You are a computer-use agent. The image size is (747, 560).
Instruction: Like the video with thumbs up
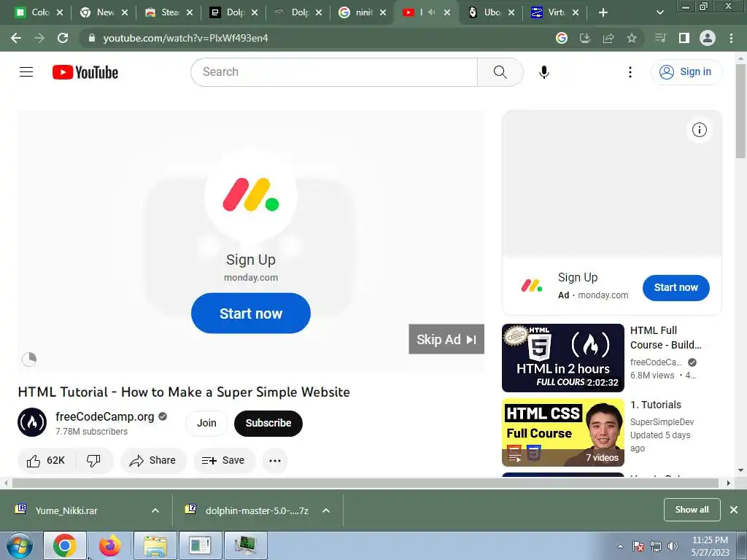click(x=46, y=461)
